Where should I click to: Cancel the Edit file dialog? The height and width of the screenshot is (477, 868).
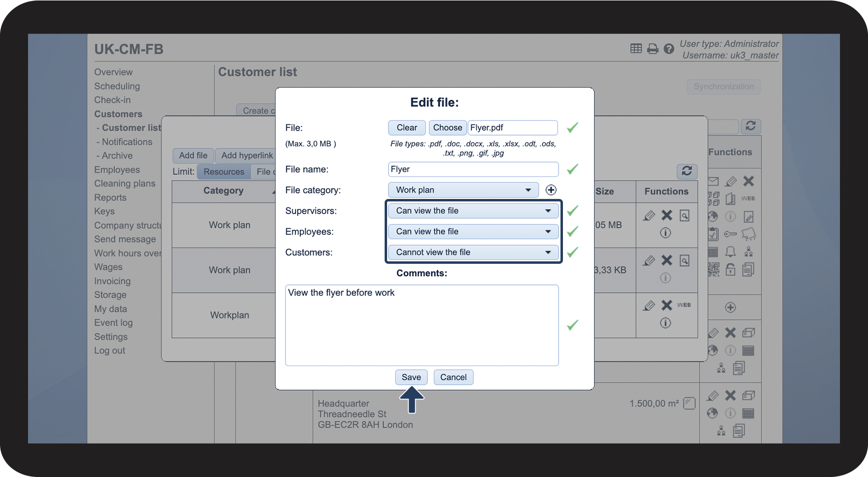click(x=453, y=377)
